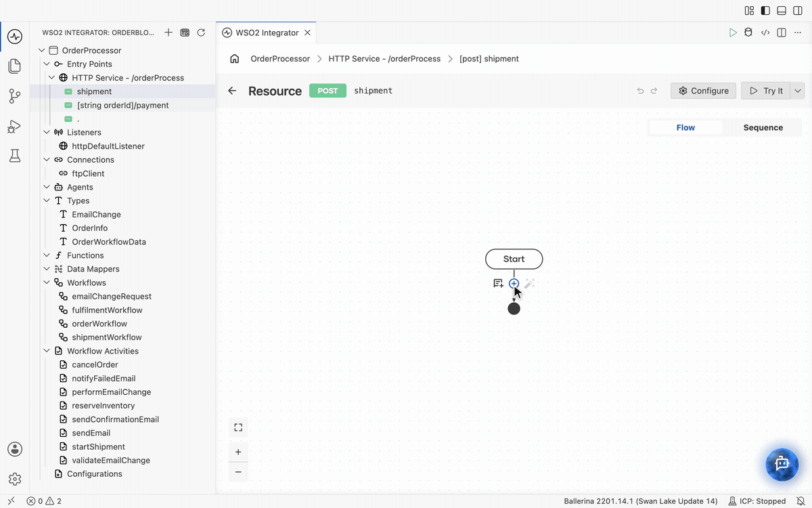Click the add plus icon in sidebar header

[x=168, y=33]
